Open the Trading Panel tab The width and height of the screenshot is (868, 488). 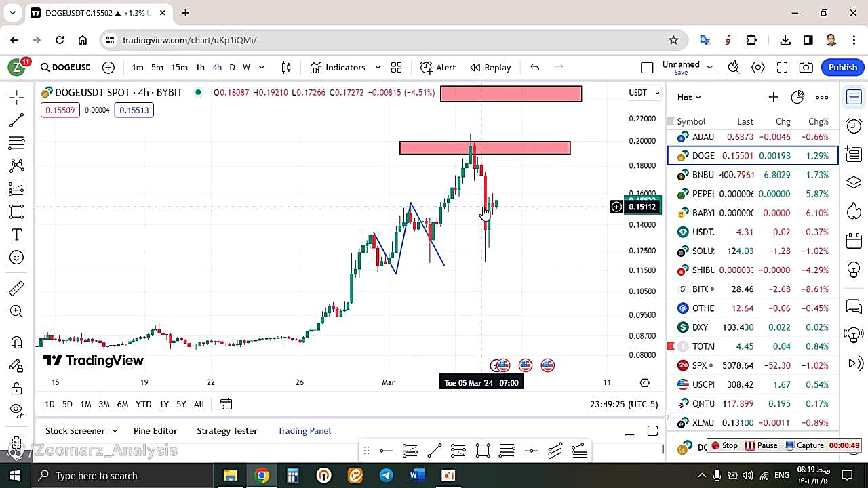304,431
